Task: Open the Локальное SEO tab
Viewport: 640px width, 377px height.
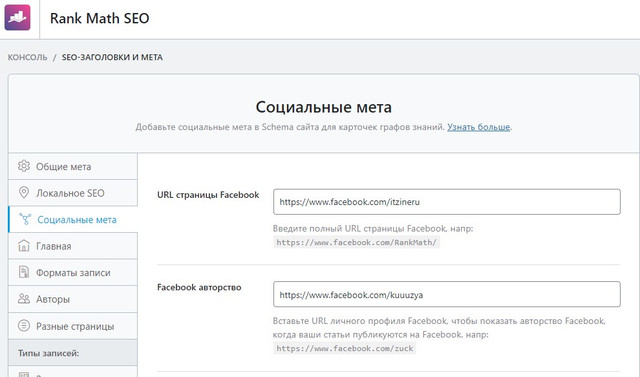Action: [x=73, y=193]
